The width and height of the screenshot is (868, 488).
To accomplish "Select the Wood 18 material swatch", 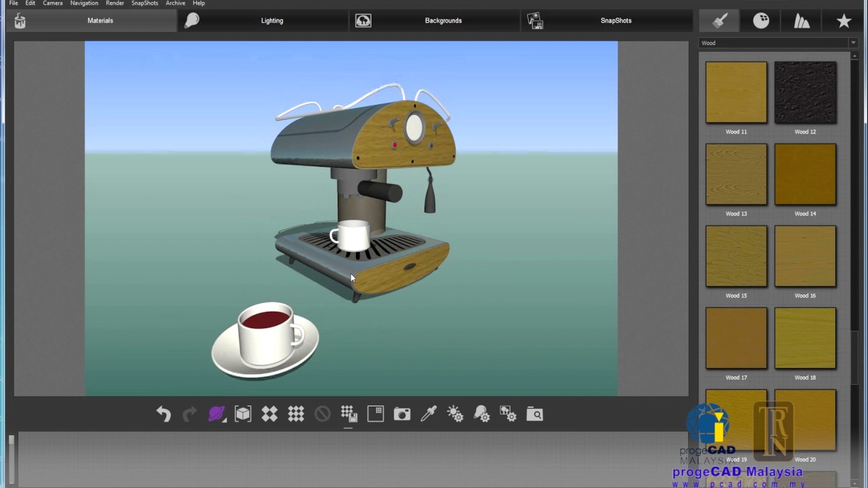I will pos(806,338).
